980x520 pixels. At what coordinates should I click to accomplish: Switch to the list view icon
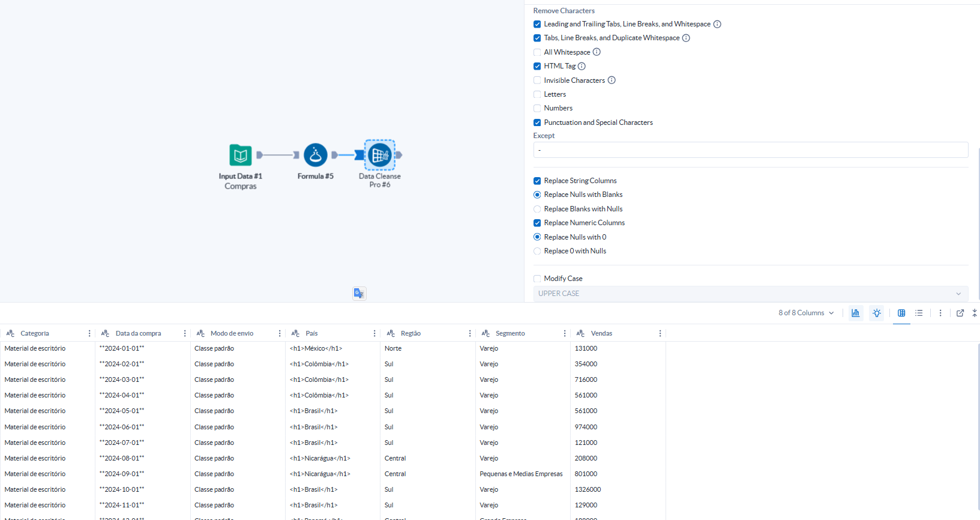click(919, 313)
